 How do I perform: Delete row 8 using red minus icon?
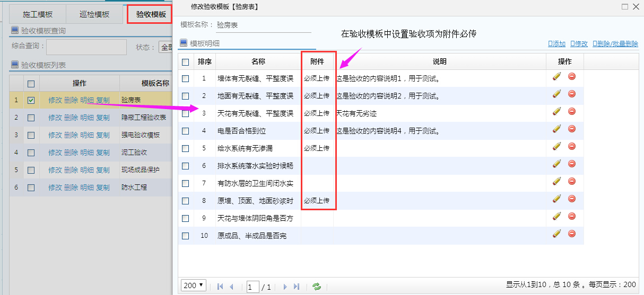click(x=572, y=199)
